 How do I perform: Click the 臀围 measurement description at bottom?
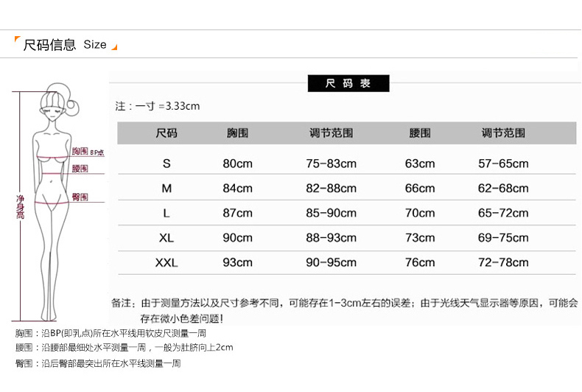(98, 363)
